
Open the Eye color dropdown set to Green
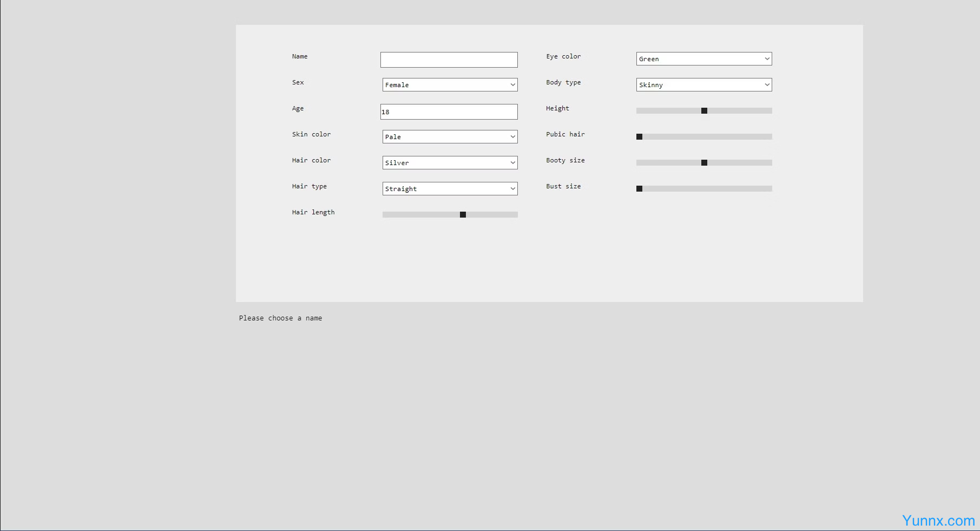(x=703, y=59)
